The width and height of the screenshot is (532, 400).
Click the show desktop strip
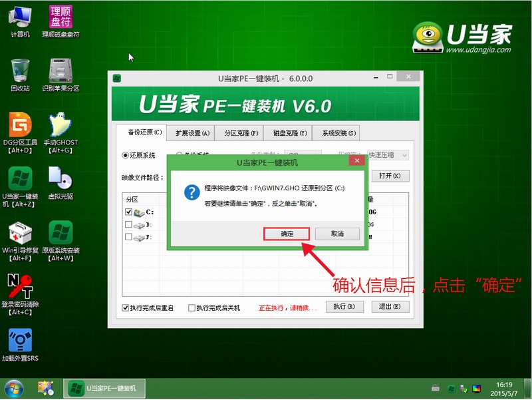click(527, 389)
